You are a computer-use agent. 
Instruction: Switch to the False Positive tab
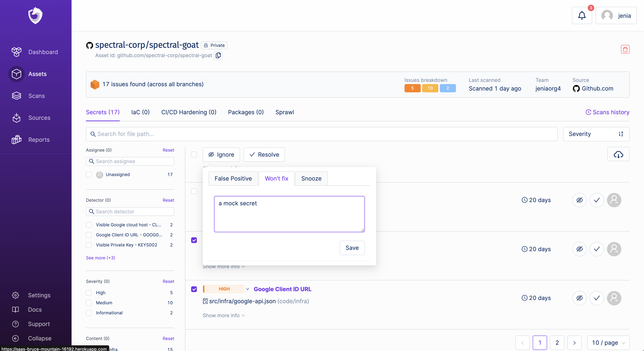233,178
